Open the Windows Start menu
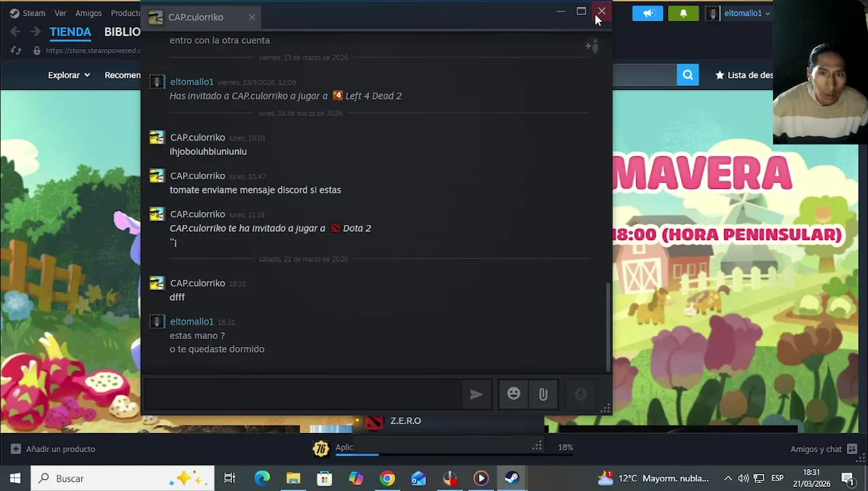Viewport: 868px width, 491px height. (x=15, y=479)
